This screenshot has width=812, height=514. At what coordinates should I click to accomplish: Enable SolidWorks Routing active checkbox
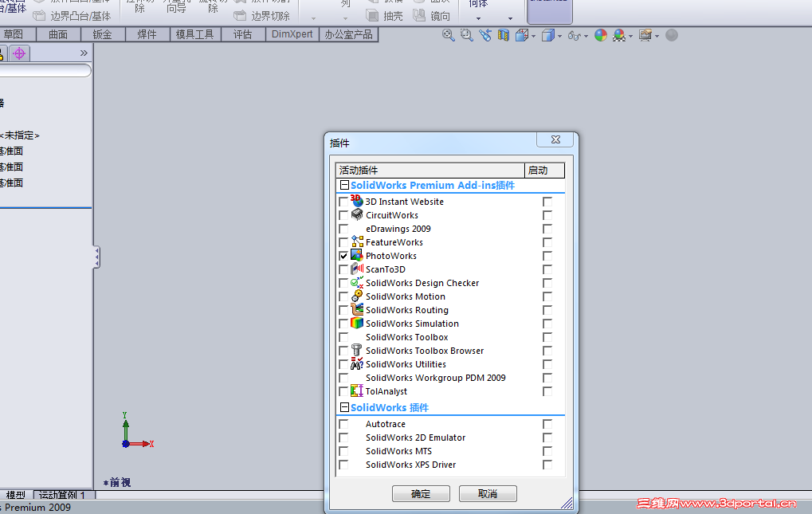[343, 310]
